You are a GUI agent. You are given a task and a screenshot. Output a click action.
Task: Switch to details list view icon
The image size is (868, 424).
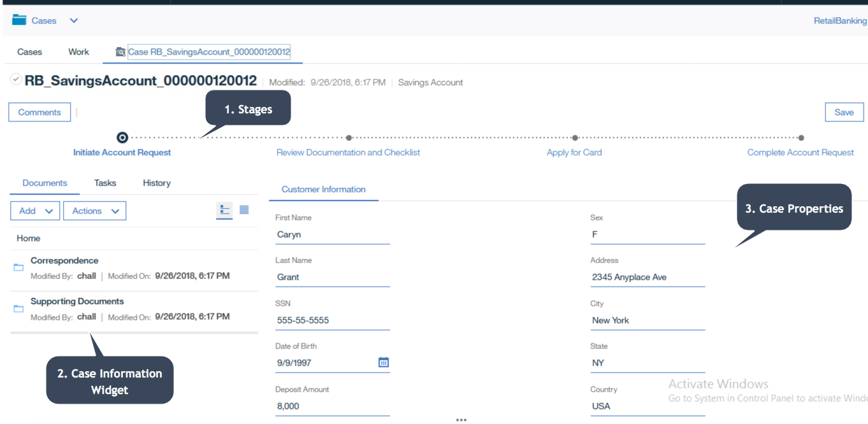point(224,210)
